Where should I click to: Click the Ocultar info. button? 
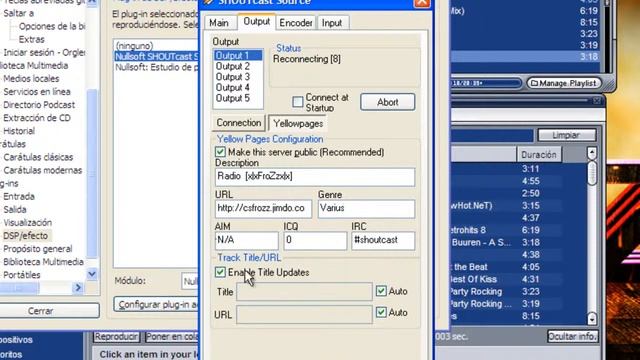[572, 336]
